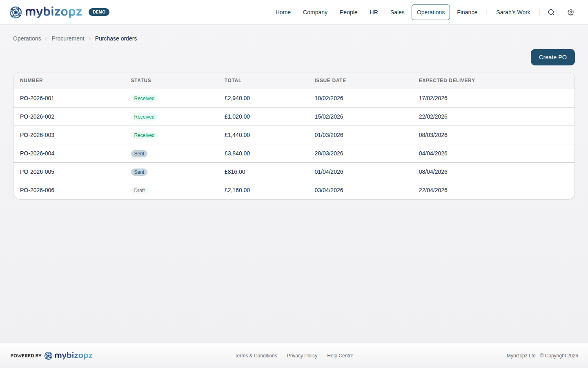Open the Help Centre footer link

click(x=340, y=356)
